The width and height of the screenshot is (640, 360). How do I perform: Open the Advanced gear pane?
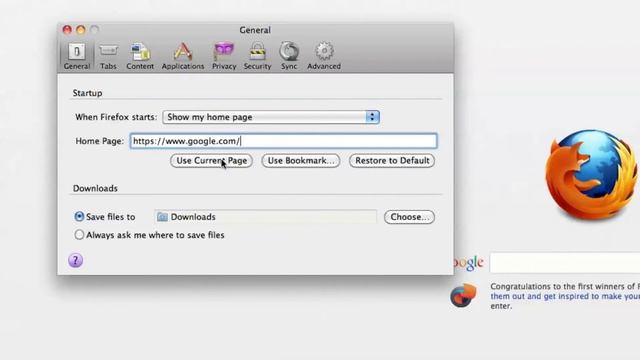pyautogui.click(x=324, y=56)
